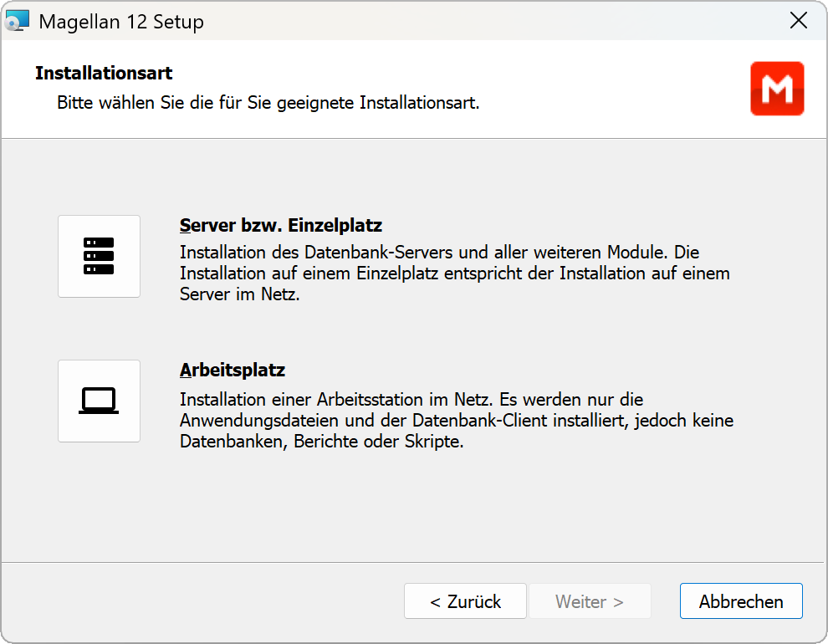
Task: Go back with the Zurück button
Action: pos(465,601)
